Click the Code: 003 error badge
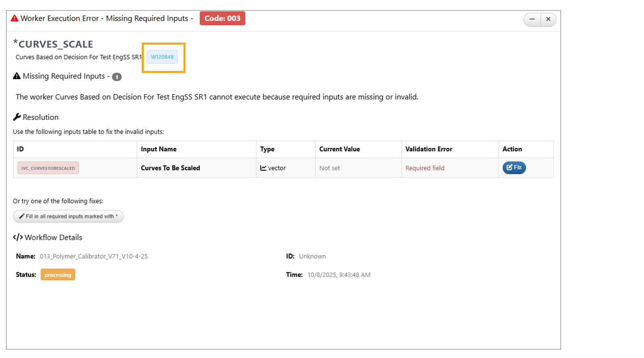 click(222, 18)
